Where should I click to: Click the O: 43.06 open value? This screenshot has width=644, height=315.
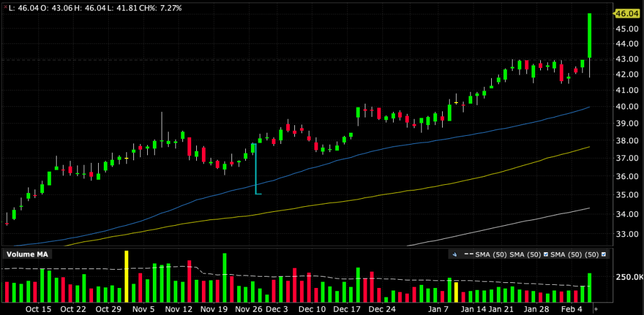click(x=56, y=8)
